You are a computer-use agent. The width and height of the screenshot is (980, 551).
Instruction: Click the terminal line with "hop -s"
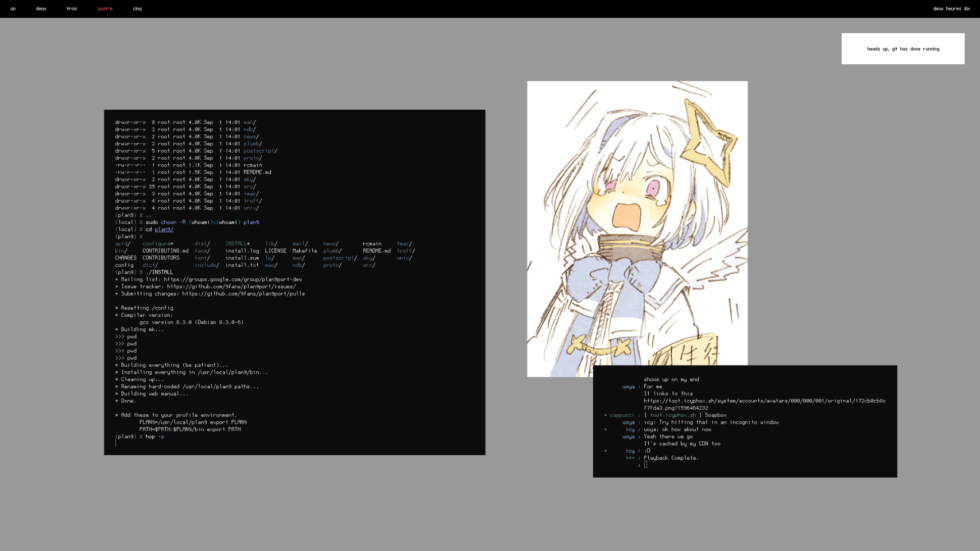coord(154,437)
